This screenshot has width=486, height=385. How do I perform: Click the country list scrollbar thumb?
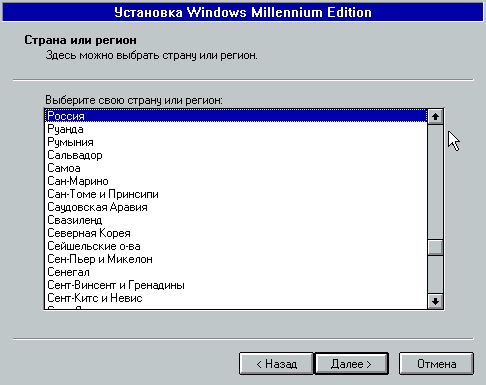(435, 248)
